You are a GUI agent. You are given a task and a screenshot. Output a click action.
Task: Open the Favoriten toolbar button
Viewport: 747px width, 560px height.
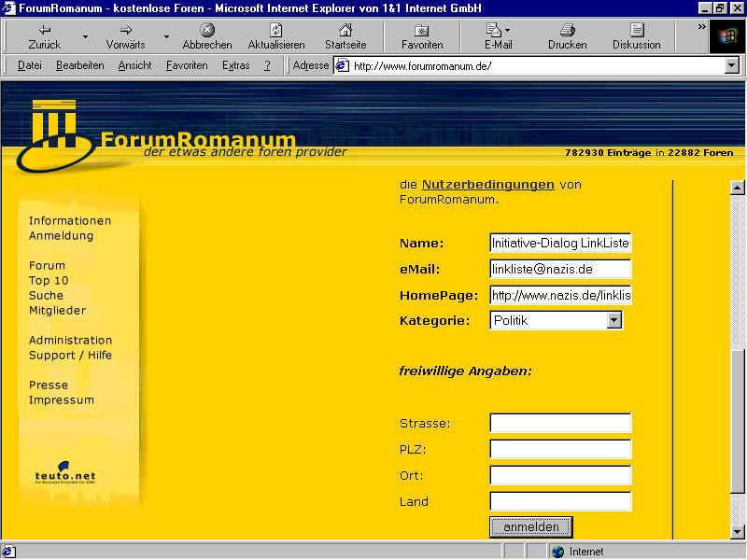tap(422, 36)
